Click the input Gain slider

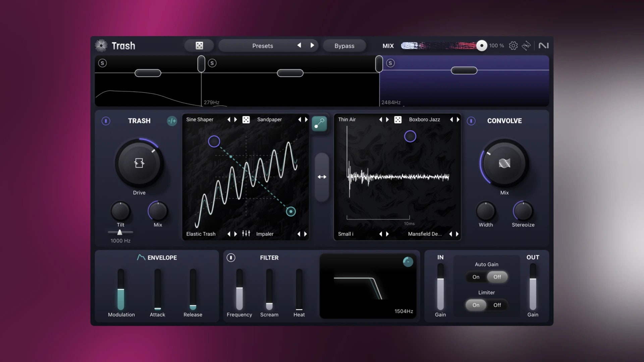coord(440,287)
